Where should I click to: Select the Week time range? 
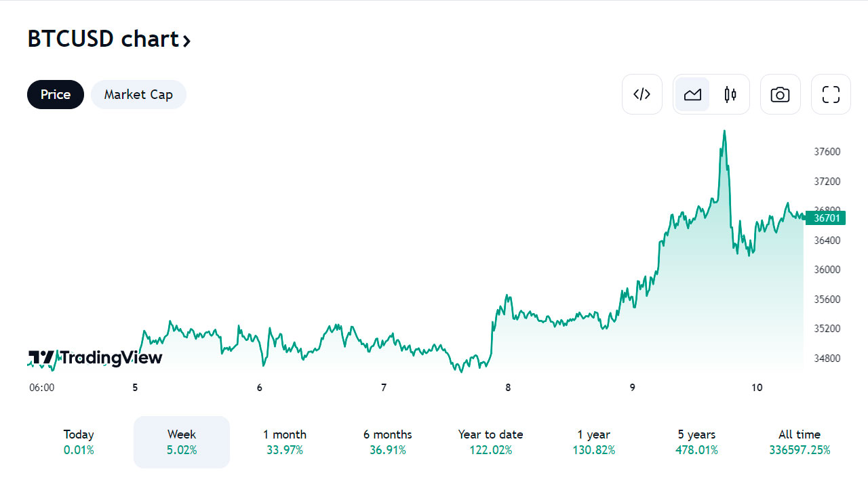click(x=182, y=442)
